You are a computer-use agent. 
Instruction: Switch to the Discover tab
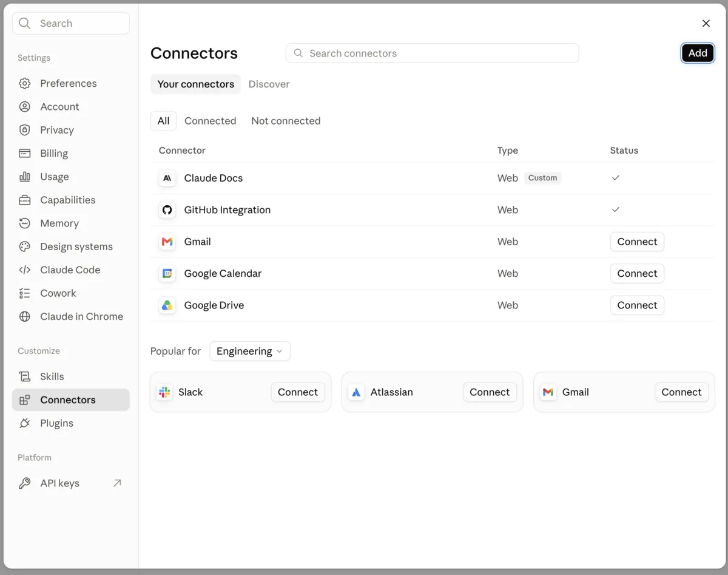point(269,84)
